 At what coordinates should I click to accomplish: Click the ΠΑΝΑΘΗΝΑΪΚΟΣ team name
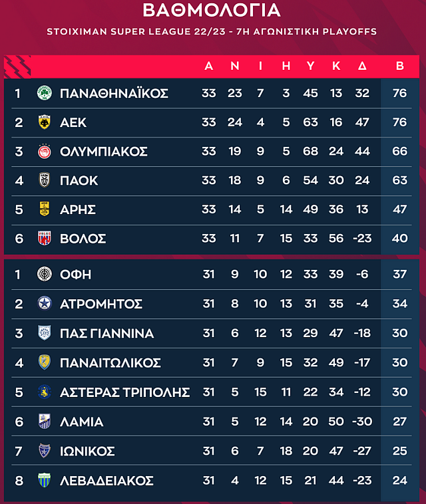point(114,93)
